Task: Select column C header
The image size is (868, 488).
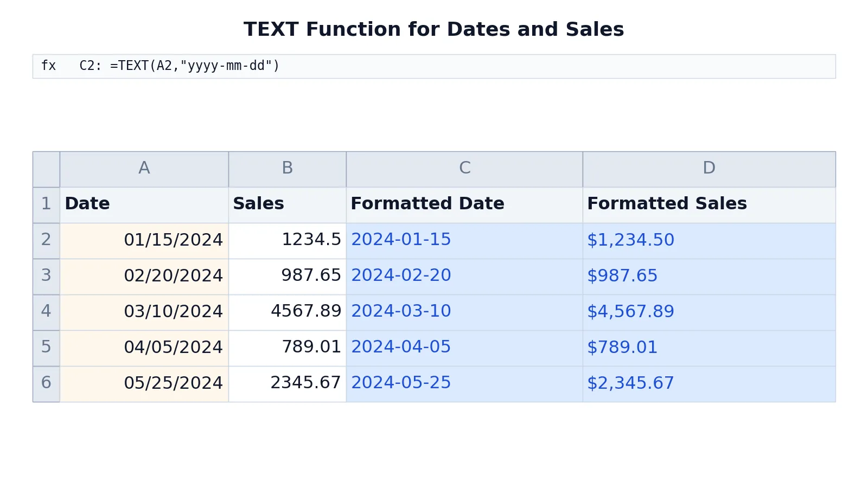Action: point(464,169)
